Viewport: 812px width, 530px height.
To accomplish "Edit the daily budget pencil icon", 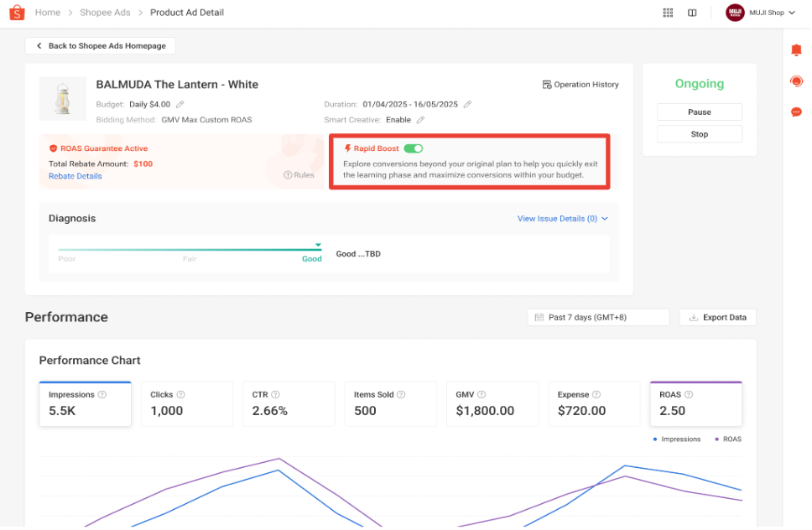I will pos(180,105).
